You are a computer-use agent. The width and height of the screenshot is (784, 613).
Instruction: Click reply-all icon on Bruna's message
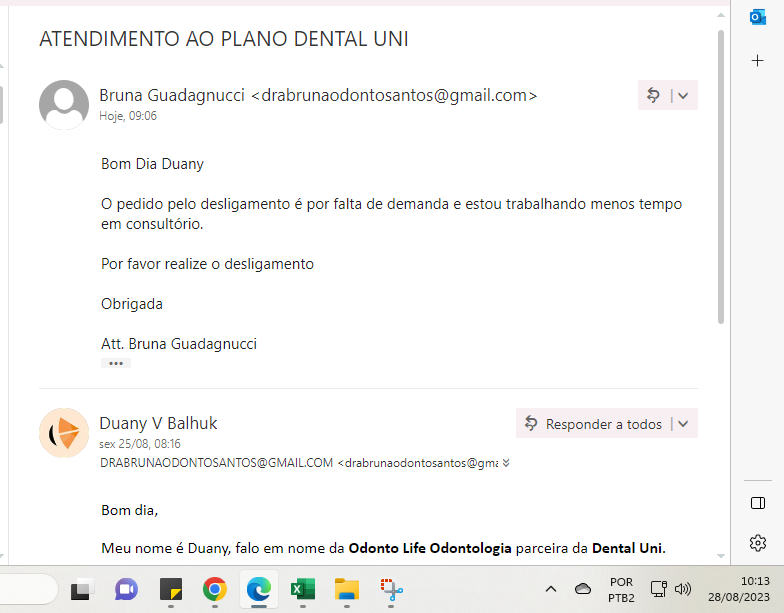coord(653,95)
